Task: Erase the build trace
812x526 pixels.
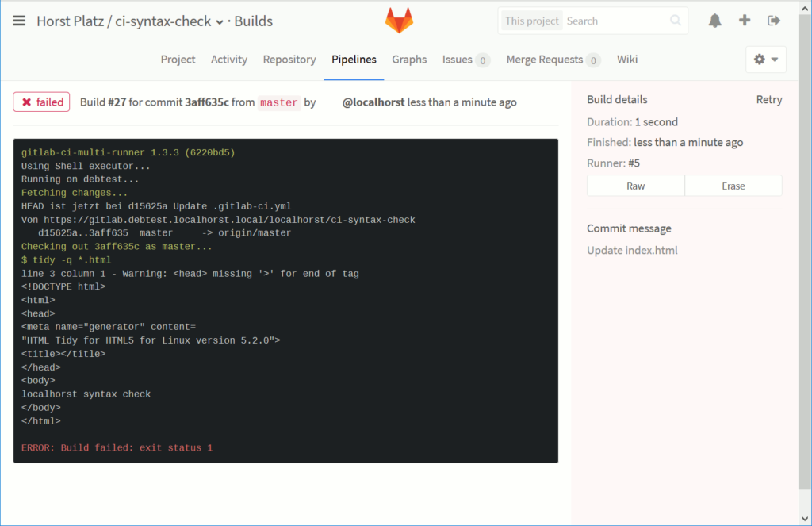Action: point(733,186)
